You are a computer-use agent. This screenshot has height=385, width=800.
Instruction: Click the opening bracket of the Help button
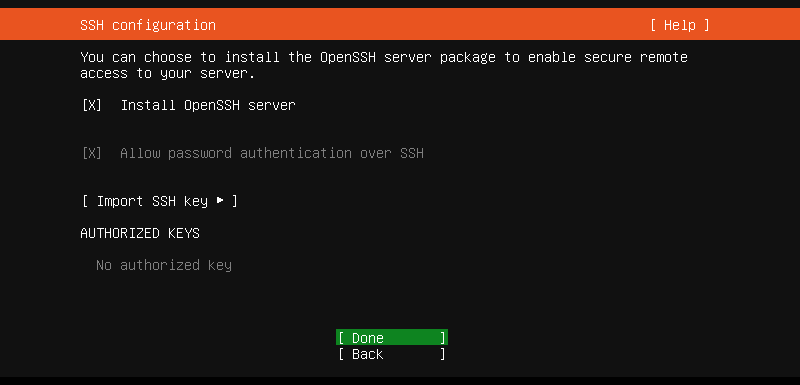click(654, 25)
